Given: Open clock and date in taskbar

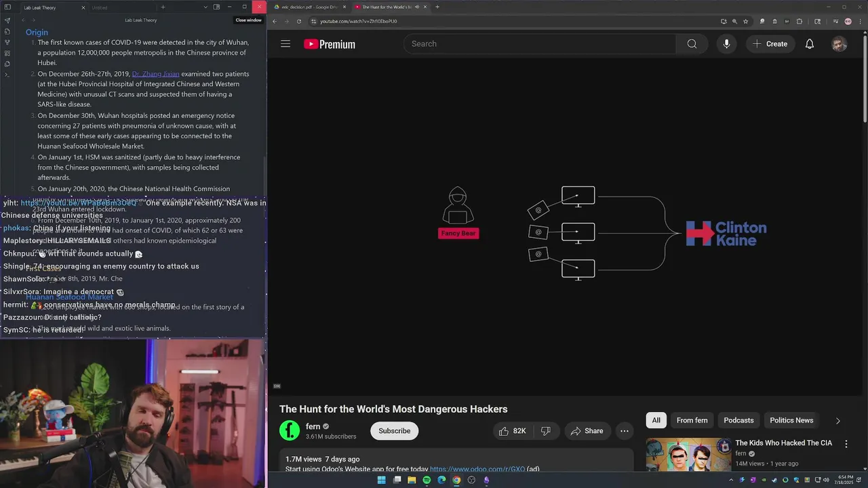Looking at the screenshot, I should point(846,480).
